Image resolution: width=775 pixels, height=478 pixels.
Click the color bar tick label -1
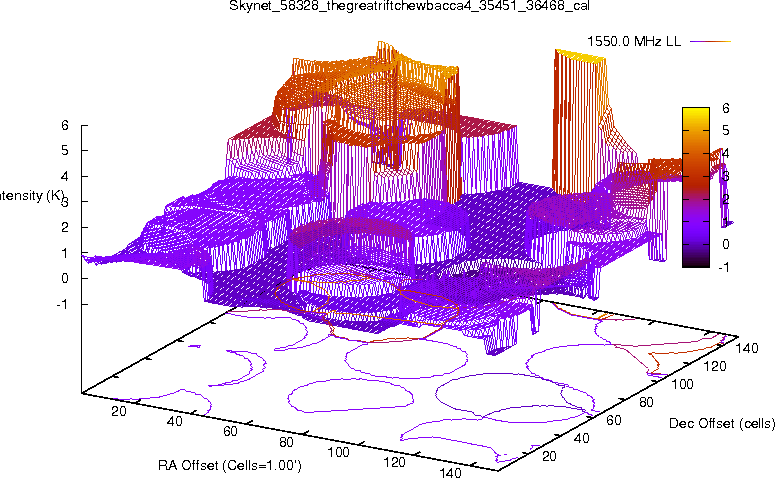[724, 267]
